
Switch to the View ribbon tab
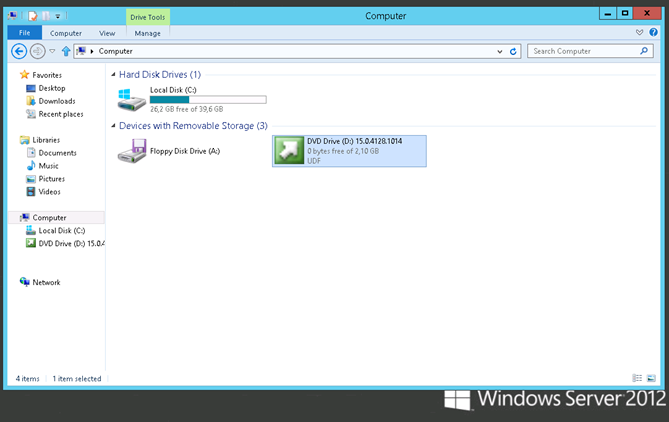pyautogui.click(x=107, y=33)
